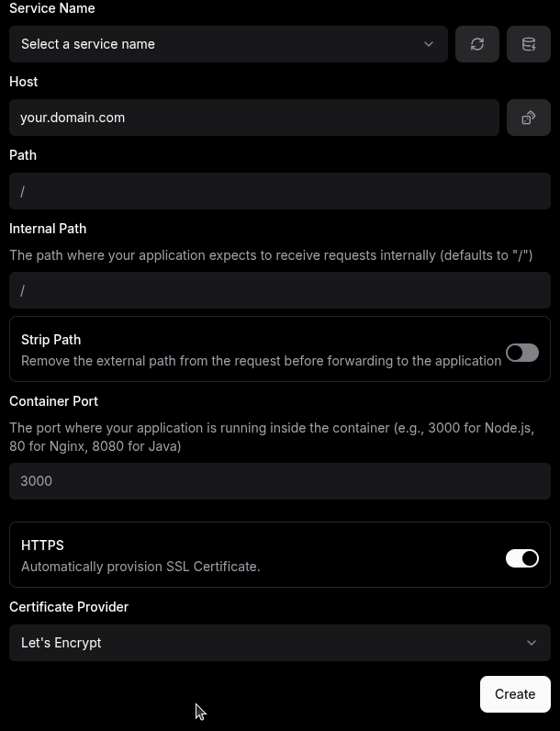
Task: Open the Let's Encrypt provider dropdown
Action: (279, 643)
